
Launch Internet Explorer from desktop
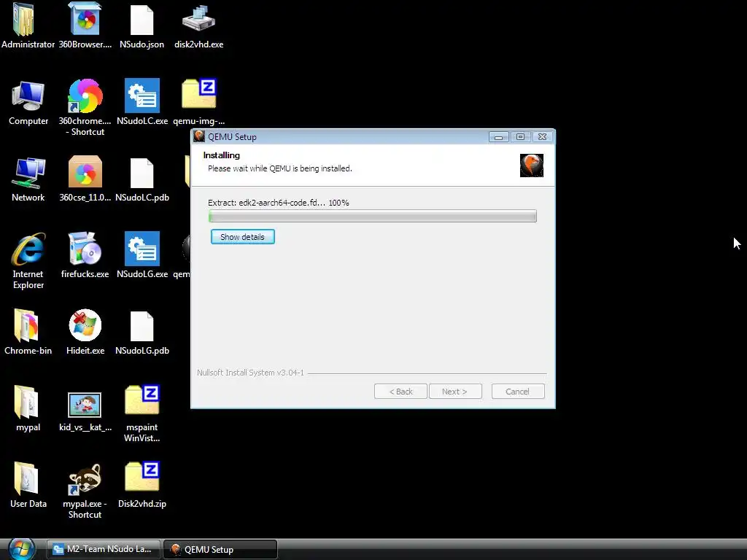click(x=28, y=249)
